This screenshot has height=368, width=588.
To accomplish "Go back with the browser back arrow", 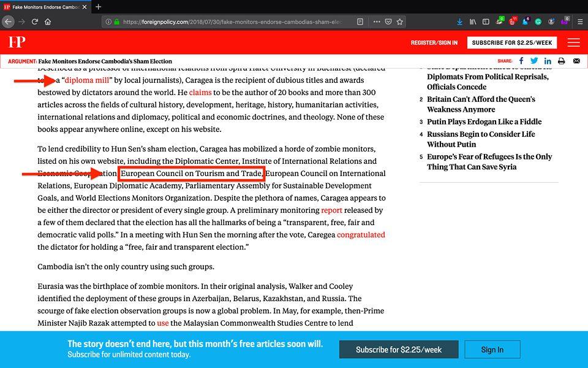I will click(x=8, y=22).
